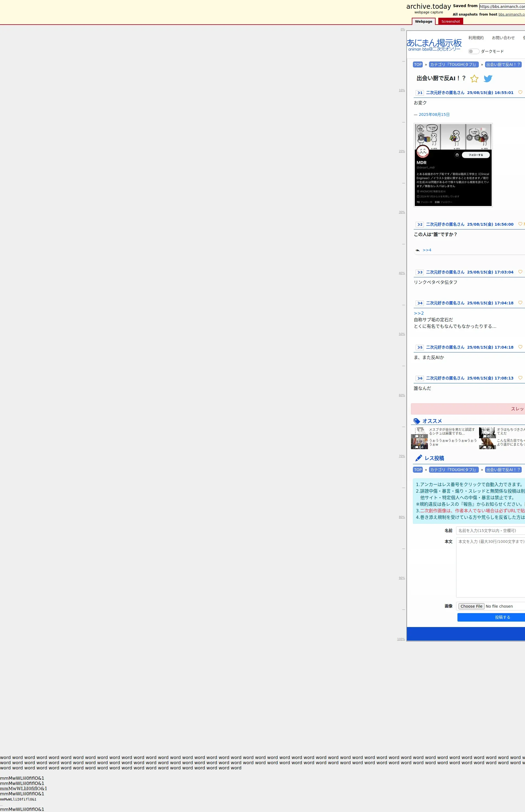Like post number 1 with heart icon
525x812 pixels.
pos(520,92)
